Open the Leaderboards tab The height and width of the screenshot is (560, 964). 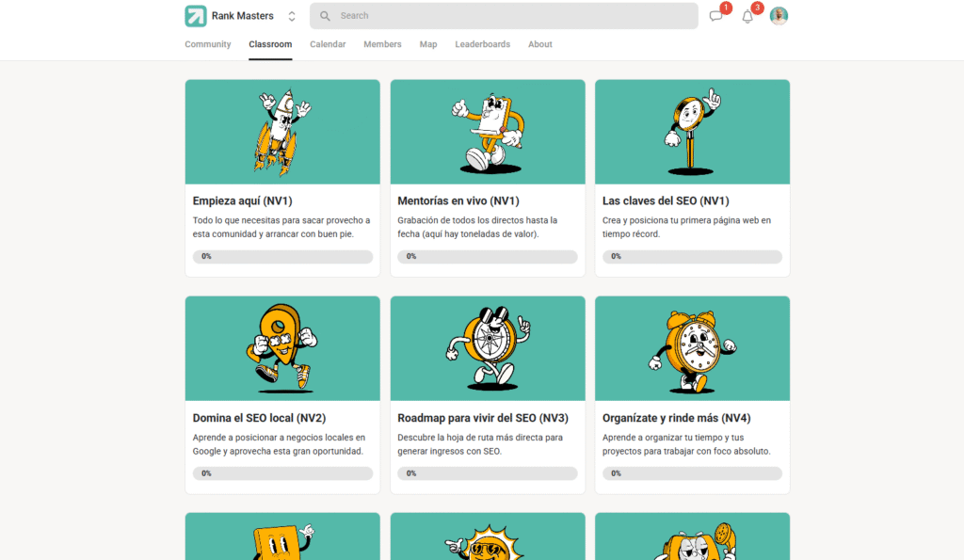482,44
